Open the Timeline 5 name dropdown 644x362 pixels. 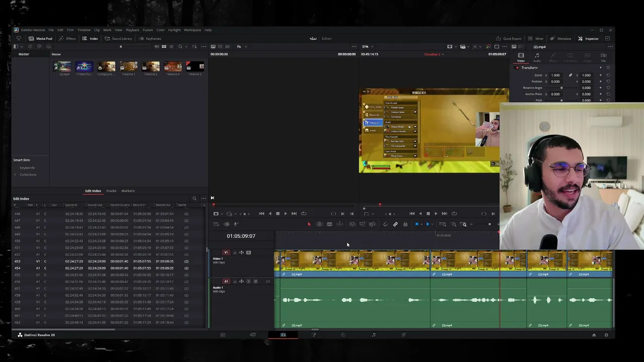point(434,54)
